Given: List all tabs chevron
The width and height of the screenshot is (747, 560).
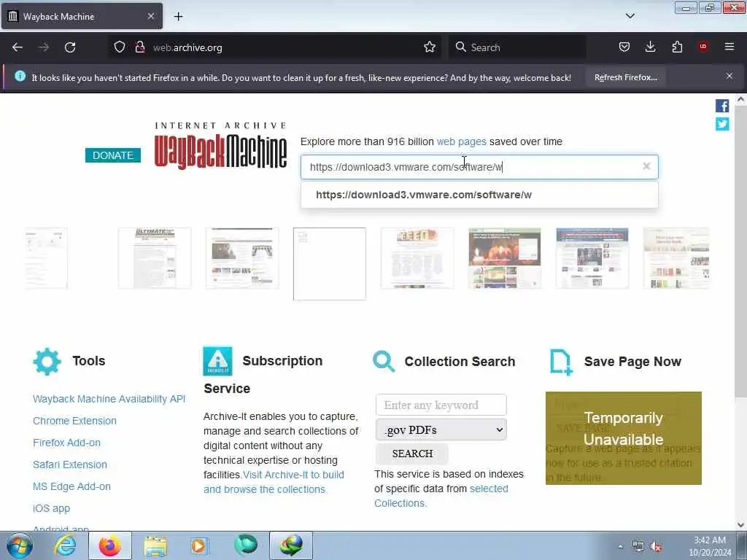Looking at the screenshot, I should [630, 16].
